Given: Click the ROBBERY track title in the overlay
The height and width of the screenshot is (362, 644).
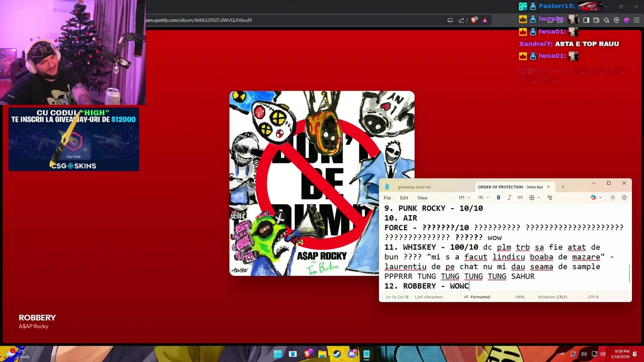Looking at the screenshot, I should click(37, 318).
